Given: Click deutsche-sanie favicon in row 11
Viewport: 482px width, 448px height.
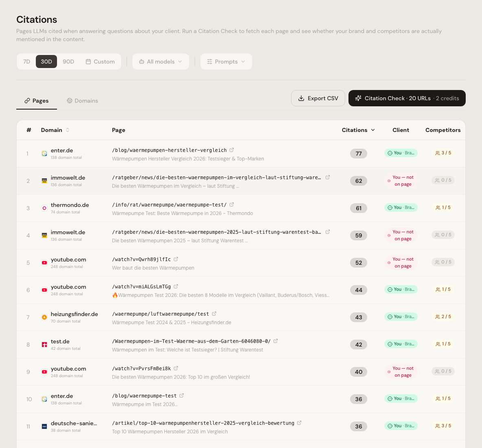Looking at the screenshot, I should [44, 426].
